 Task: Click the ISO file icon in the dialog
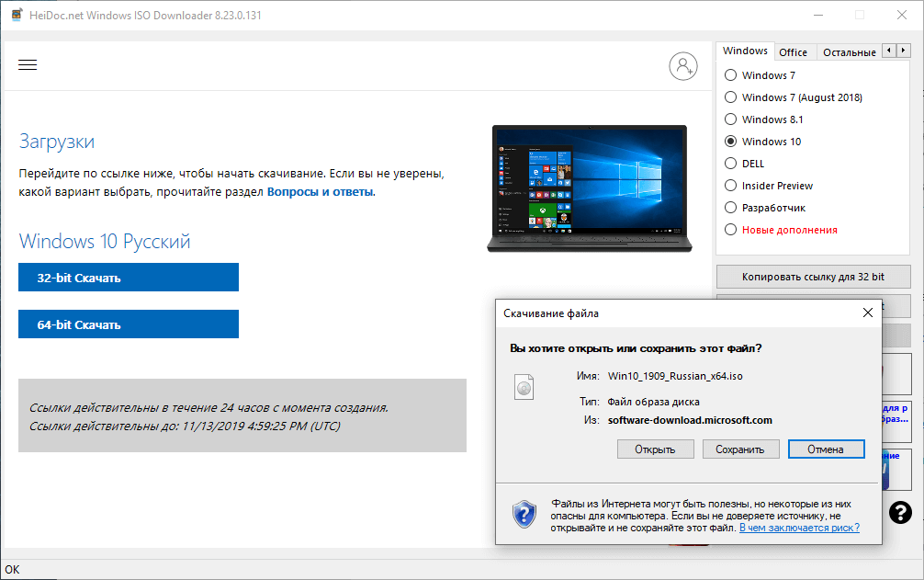[x=524, y=387]
